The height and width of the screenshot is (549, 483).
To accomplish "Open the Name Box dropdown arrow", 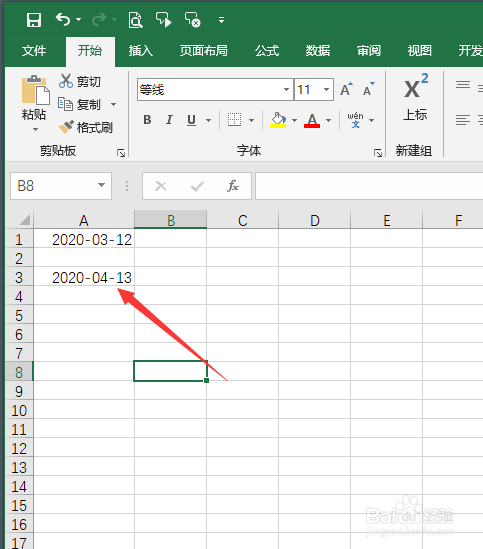I will (x=102, y=185).
